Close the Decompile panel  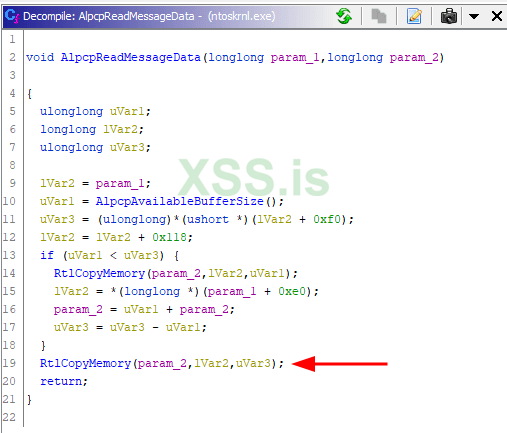click(497, 16)
